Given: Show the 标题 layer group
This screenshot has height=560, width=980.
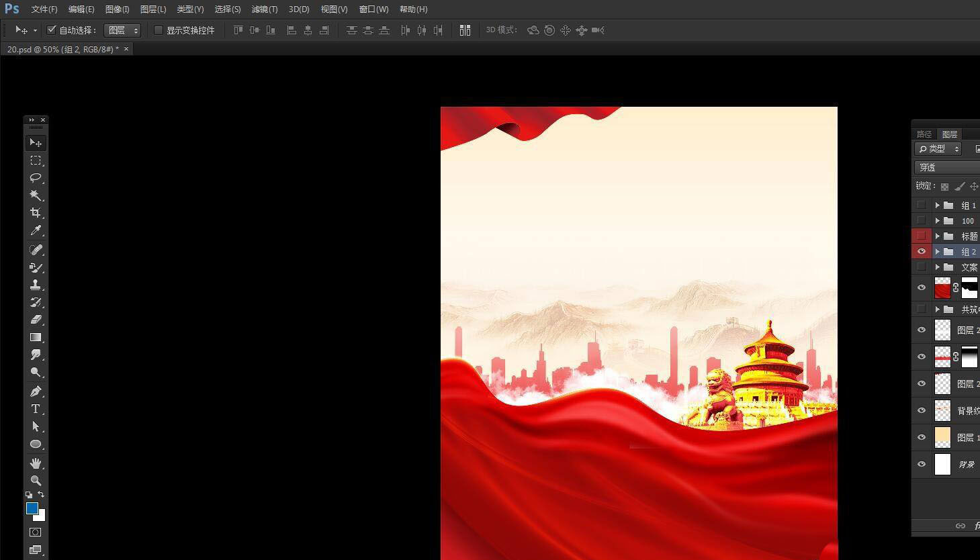Looking at the screenshot, I should tap(921, 236).
